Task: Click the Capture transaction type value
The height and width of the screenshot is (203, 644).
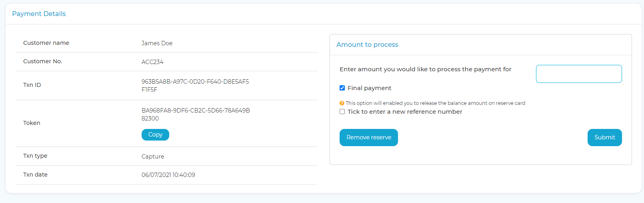Action: (153, 157)
